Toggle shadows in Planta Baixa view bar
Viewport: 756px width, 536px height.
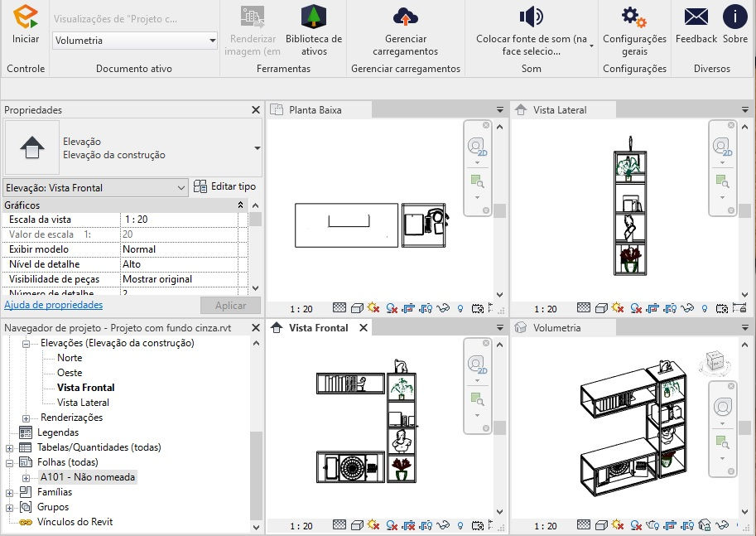click(x=392, y=308)
